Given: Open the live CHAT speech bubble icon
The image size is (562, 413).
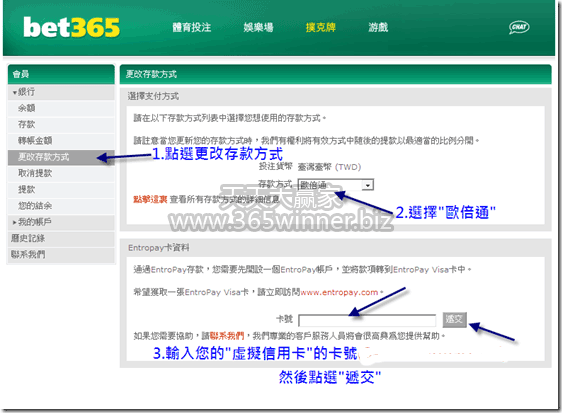Looking at the screenshot, I should 519,27.
